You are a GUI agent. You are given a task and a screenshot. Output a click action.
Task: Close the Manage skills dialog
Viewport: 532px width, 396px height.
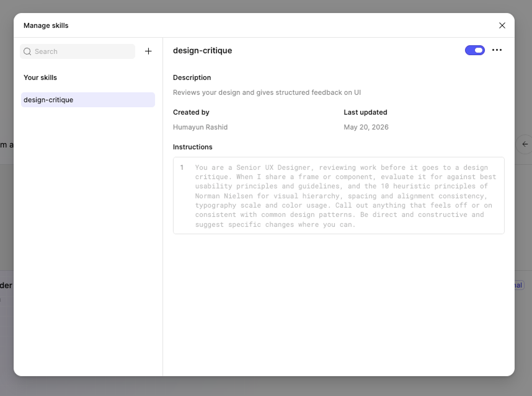502,25
